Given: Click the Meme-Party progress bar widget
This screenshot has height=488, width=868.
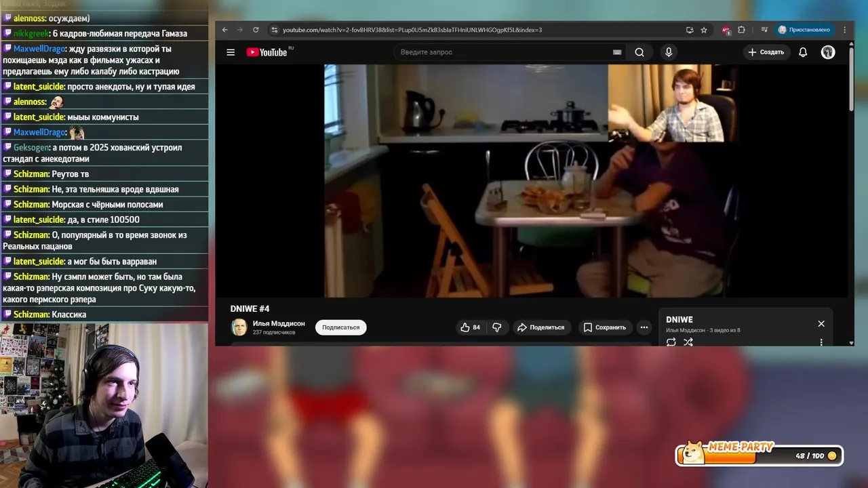Looking at the screenshot, I should pos(759,455).
